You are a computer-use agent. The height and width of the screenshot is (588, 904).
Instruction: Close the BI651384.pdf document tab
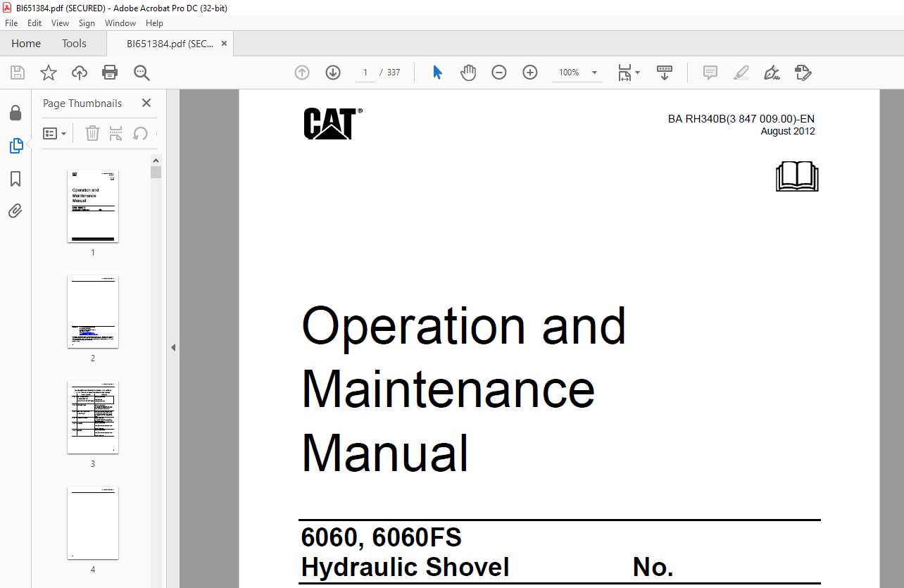[x=224, y=44]
